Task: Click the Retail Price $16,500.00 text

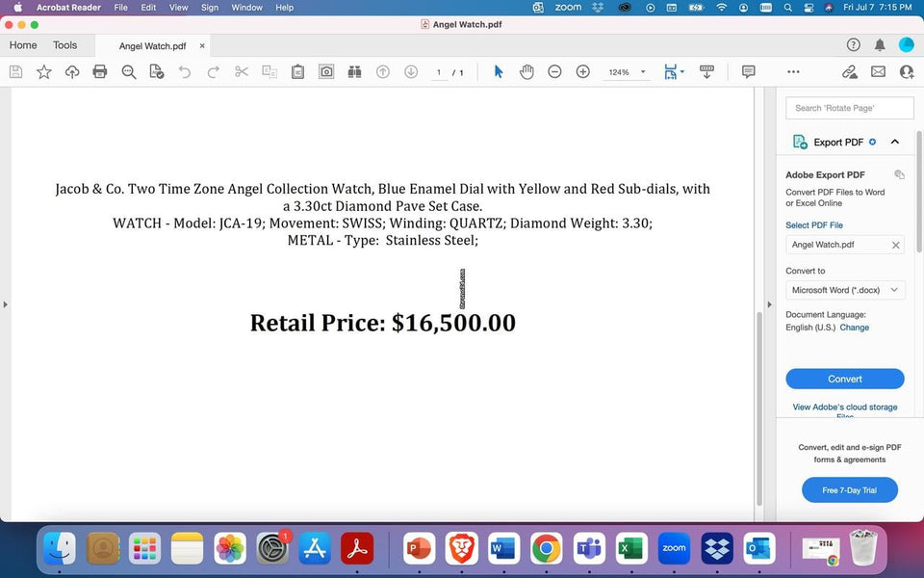Action: click(383, 323)
